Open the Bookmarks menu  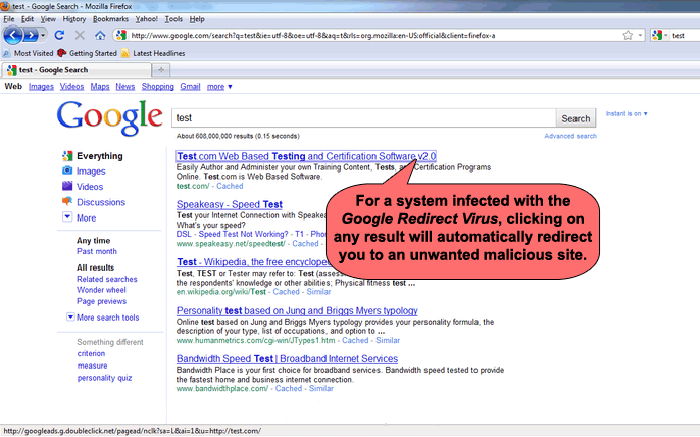point(110,18)
